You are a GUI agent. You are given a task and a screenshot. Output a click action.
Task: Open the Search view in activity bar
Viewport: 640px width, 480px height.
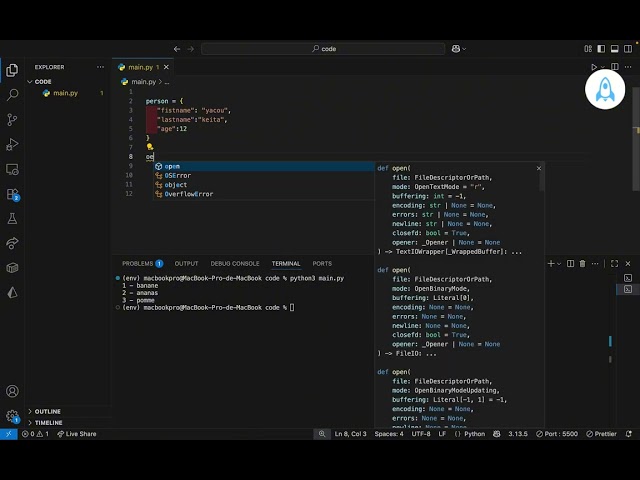click(12, 95)
